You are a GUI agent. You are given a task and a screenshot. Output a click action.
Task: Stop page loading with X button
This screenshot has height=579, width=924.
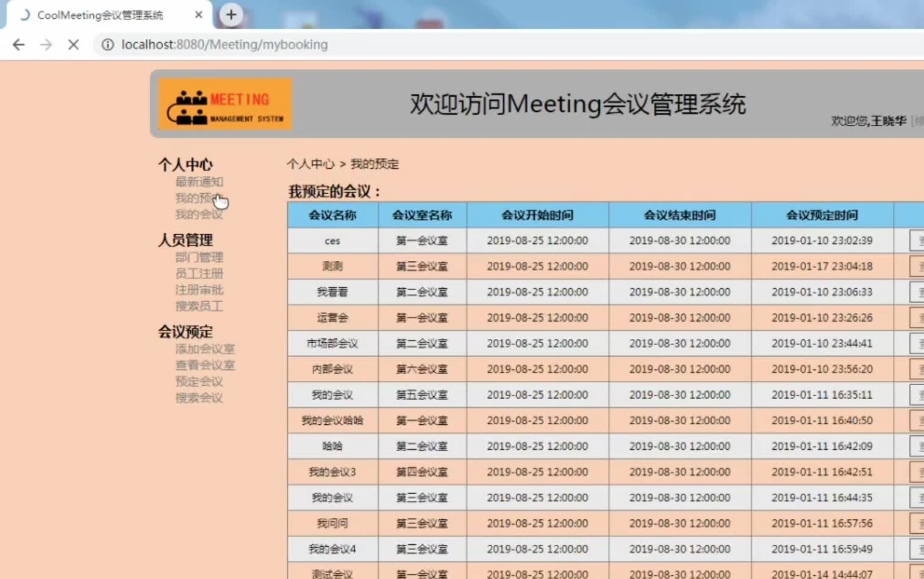(73, 44)
